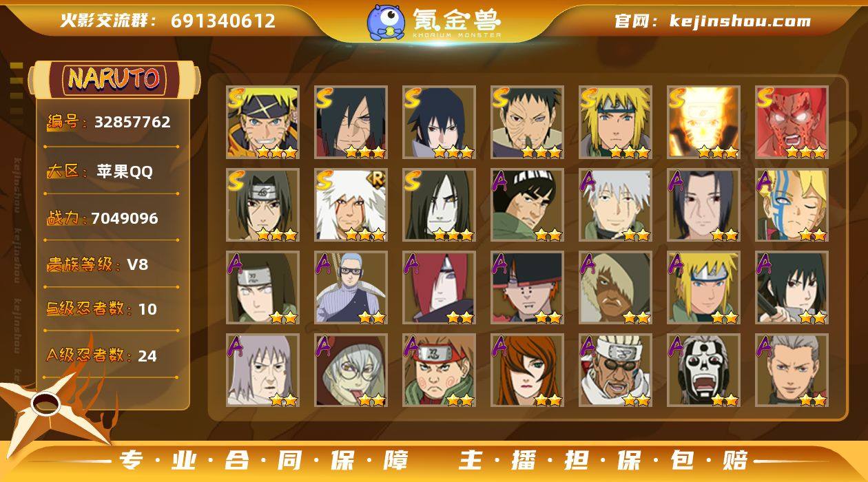
Task: Pick Boruto portrait with blue face markings
Action: tap(792, 205)
